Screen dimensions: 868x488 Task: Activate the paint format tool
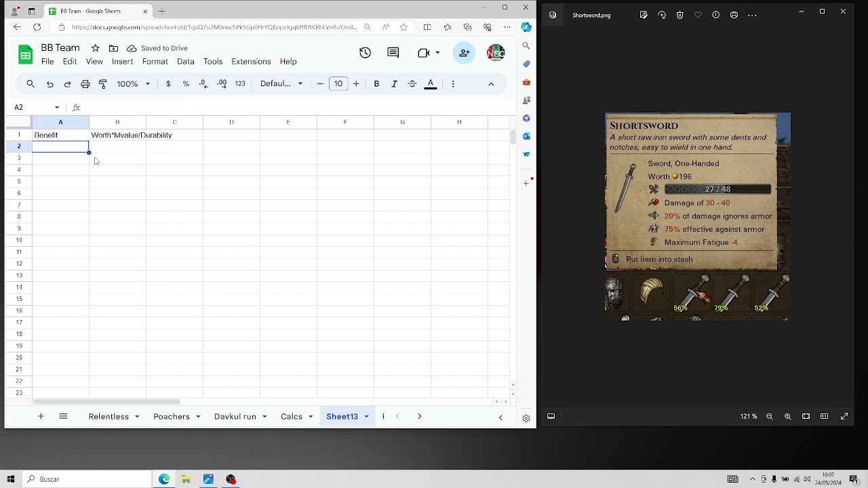click(103, 84)
